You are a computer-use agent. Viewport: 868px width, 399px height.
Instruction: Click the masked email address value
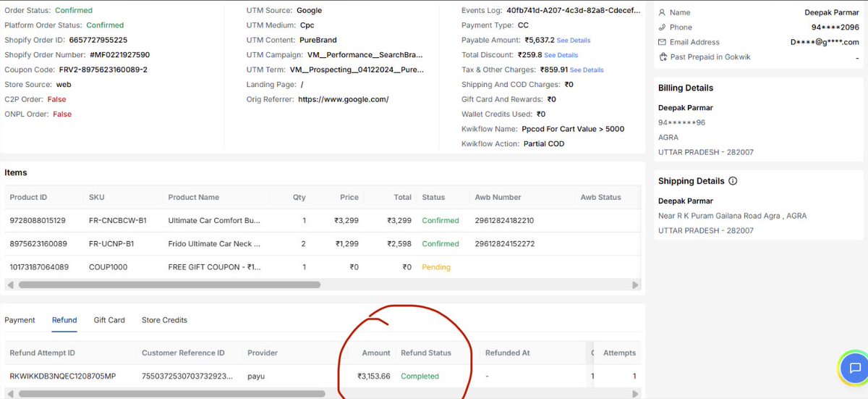(x=825, y=42)
